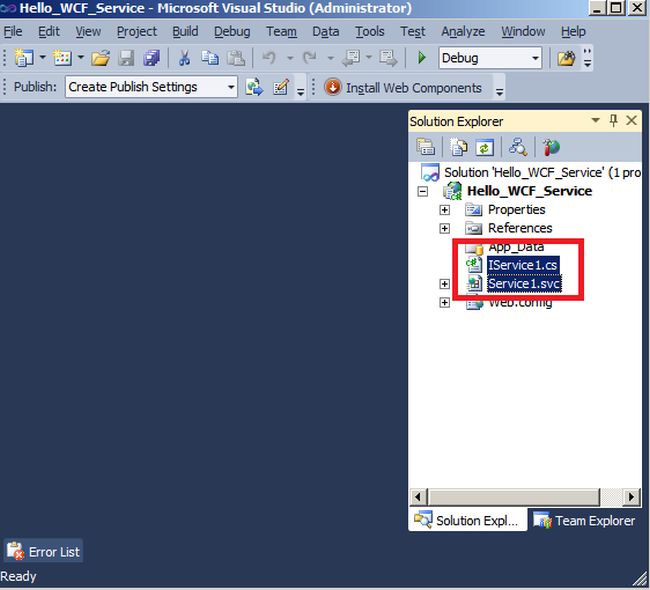Click the Navigate Forward icon
Viewport: 650px width, 590px height.
[x=388, y=58]
